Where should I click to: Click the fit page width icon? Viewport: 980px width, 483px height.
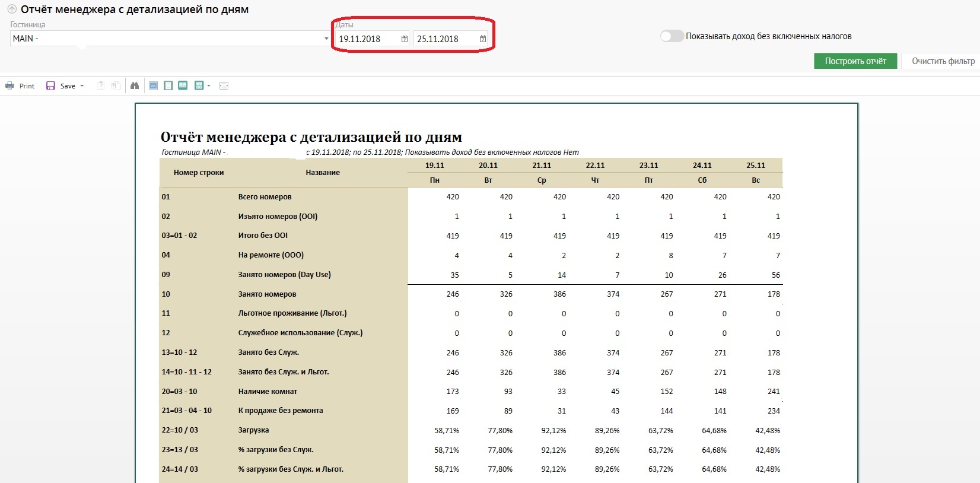tap(224, 86)
